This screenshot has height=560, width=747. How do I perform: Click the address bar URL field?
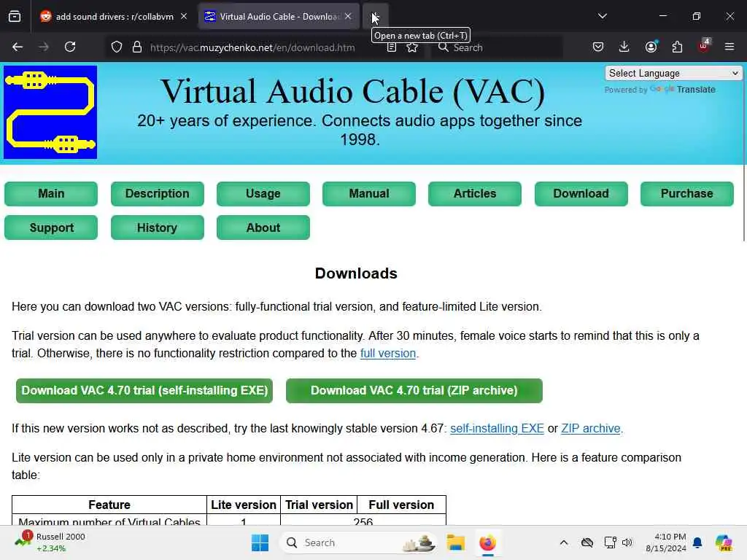[x=252, y=47]
